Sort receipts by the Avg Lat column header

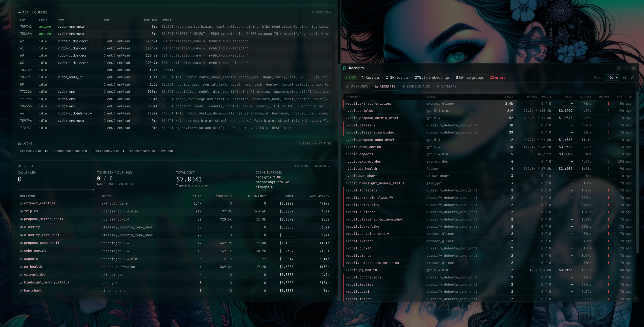pyautogui.click(x=585, y=97)
